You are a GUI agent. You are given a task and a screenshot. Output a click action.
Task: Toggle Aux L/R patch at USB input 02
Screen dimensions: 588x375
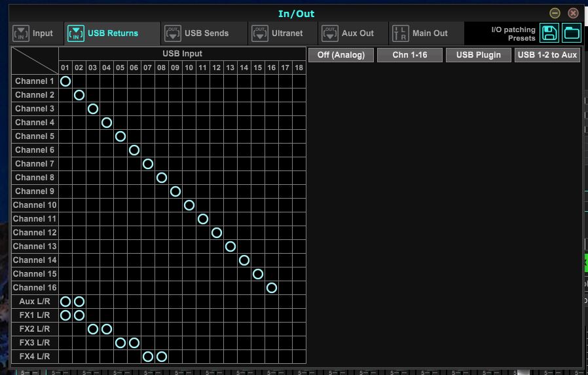tap(79, 302)
